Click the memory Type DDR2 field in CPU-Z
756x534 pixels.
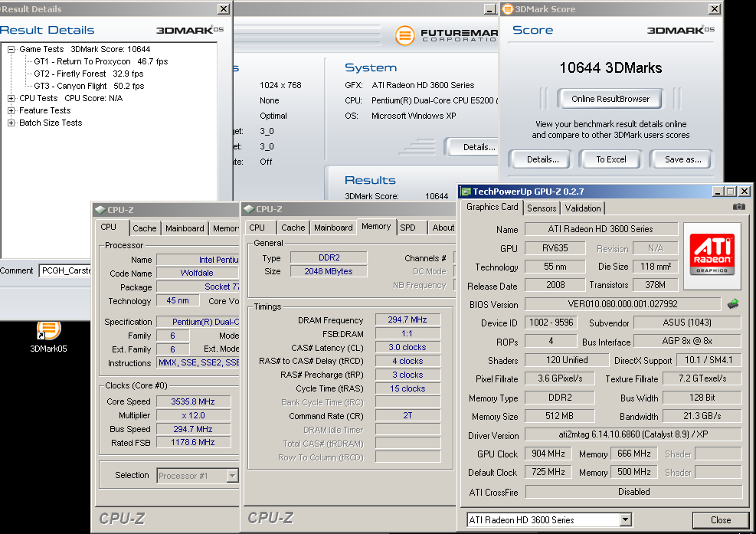coord(329,257)
